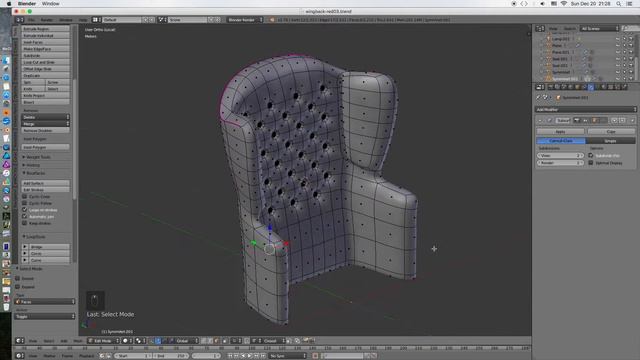This screenshot has height=360, width=640.
Task: Click the End frame field
Action: [x=171, y=356]
